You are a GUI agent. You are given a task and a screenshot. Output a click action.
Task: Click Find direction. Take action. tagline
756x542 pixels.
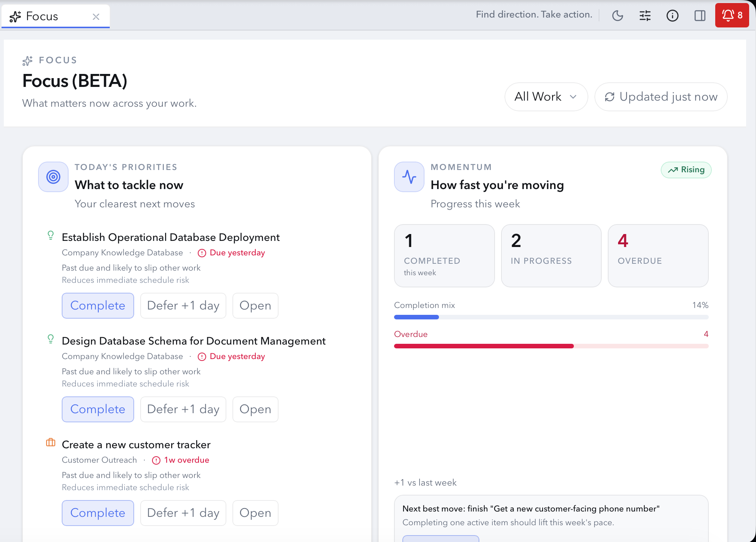(x=534, y=14)
